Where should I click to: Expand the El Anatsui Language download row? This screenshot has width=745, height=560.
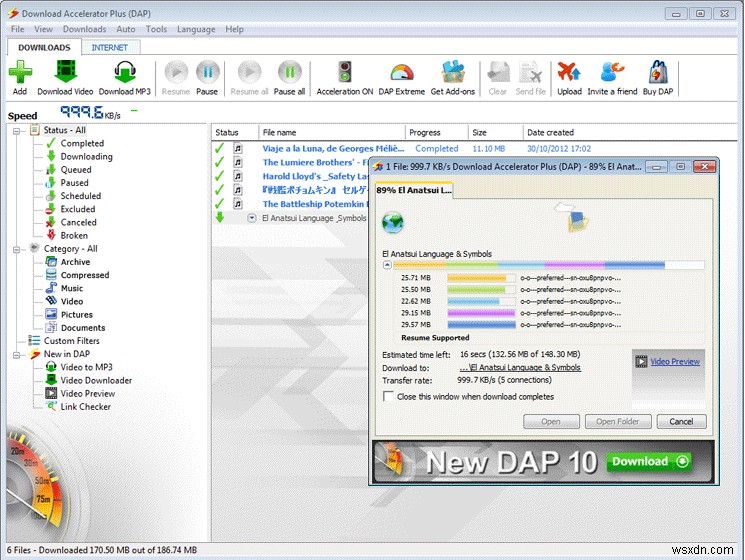click(x=252, y=217)
